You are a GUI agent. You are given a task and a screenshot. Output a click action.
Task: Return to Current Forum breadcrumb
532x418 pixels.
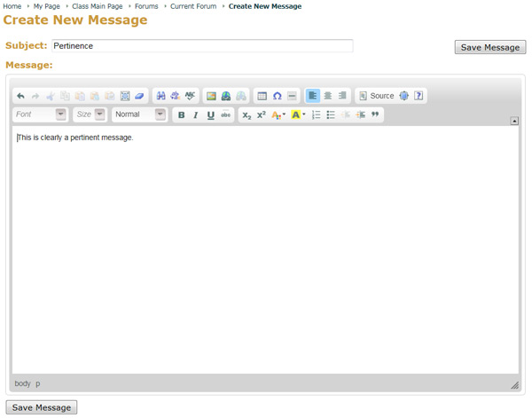193,6
